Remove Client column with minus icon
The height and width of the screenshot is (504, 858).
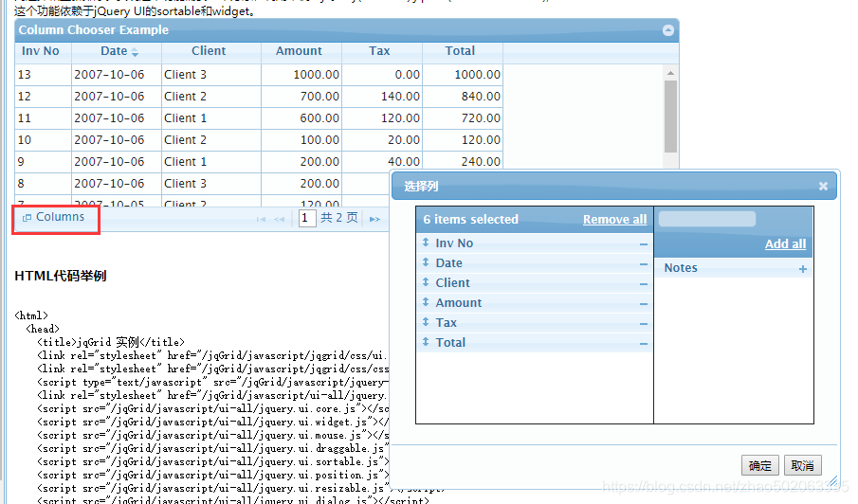click(x=644, y=284)
